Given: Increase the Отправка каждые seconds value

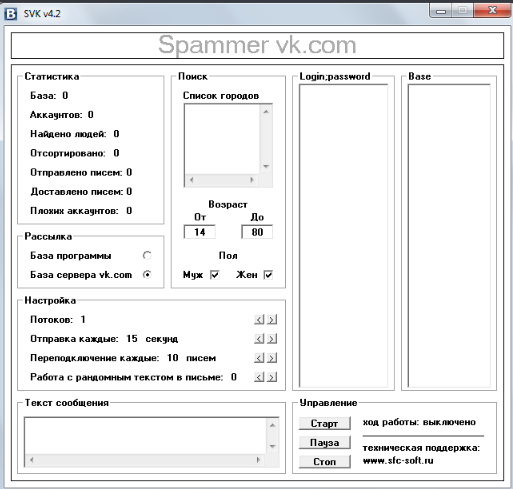Looking at the screenshot, I should pyautogui.click(x=272, y=339).
